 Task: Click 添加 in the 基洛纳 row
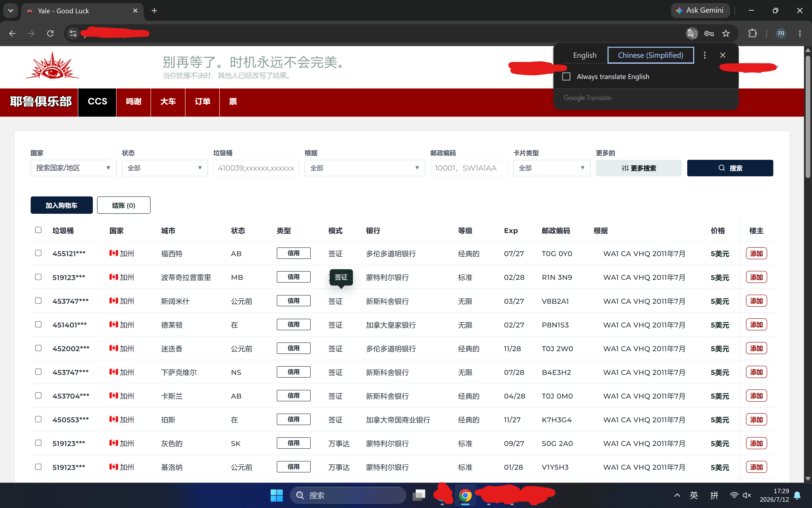(756, 467)
